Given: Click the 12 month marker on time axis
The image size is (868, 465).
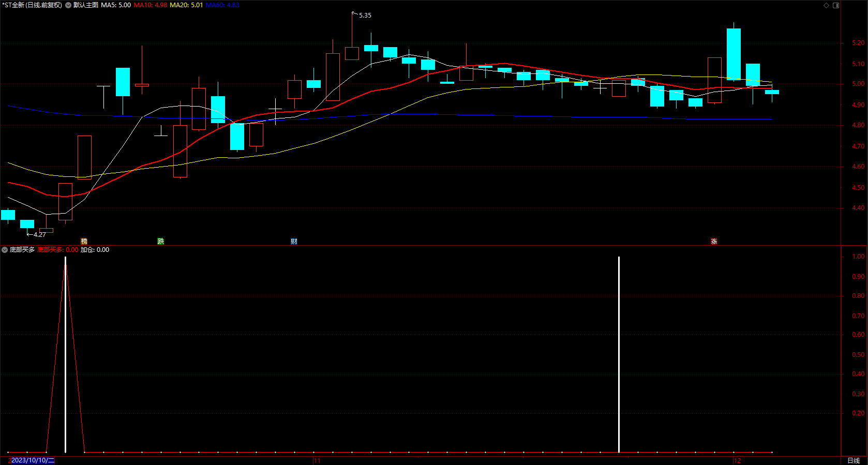Looking at the screenshot, I should pos(737,460).
